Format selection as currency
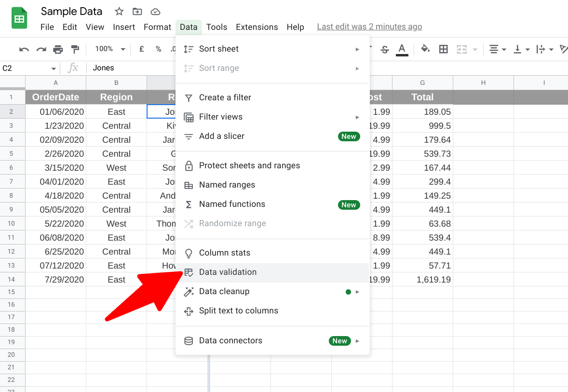The height and width of the screenshot is (392, 568). point(140,49)
